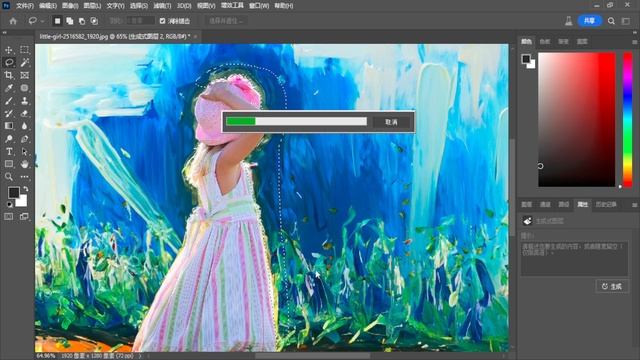Select the Rectangular Marquee tool
The image size is (640, 360).
click(24, 50)
